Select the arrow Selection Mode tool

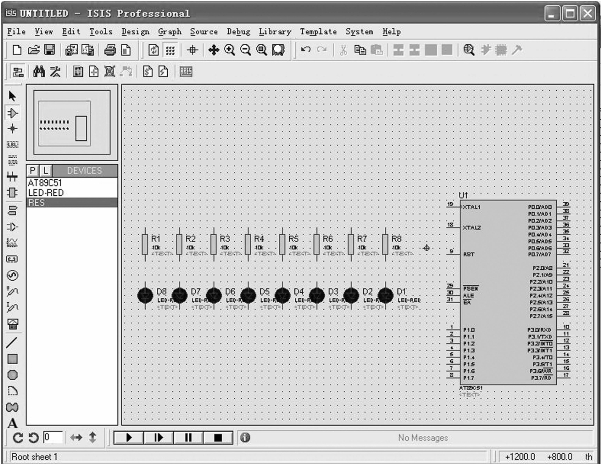click(12, 96)
